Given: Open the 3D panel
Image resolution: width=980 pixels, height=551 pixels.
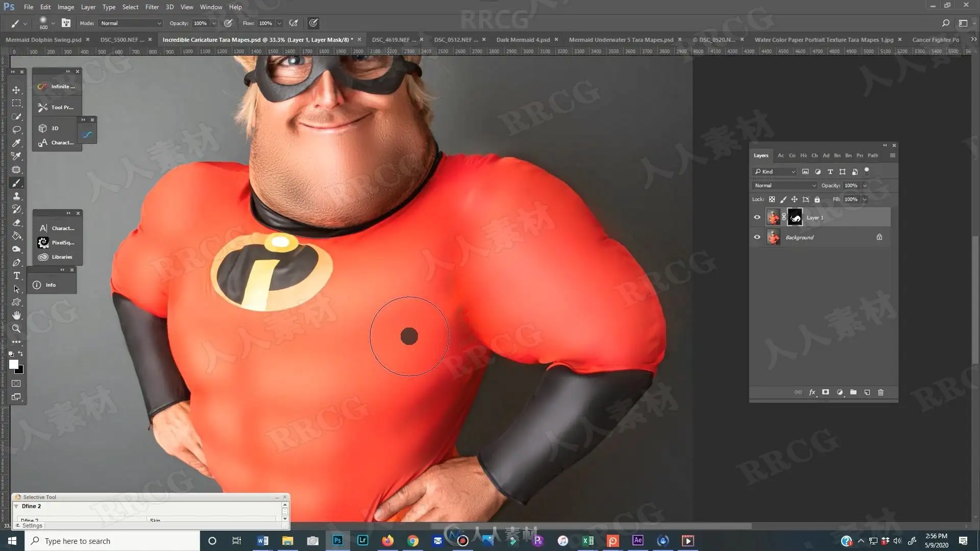Looking at the screenshot, I should coord(49,128).
